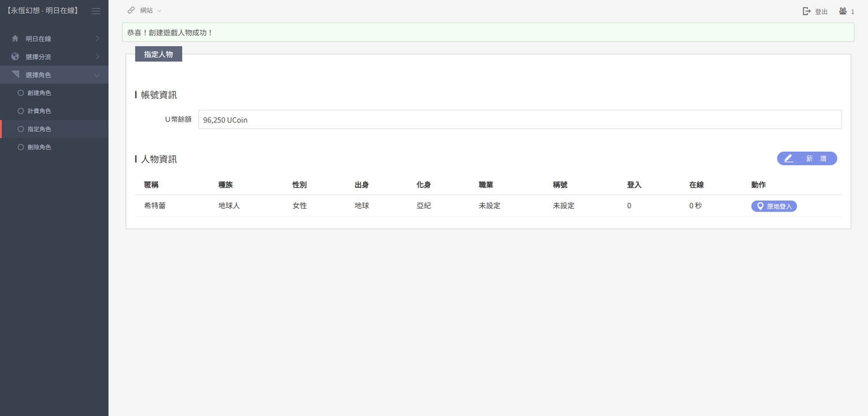The height and width of the screenshot is (416, 868).
Task: Click the link chain icon beside 網站
Action: pyautogui.click(x=132, y=10)
